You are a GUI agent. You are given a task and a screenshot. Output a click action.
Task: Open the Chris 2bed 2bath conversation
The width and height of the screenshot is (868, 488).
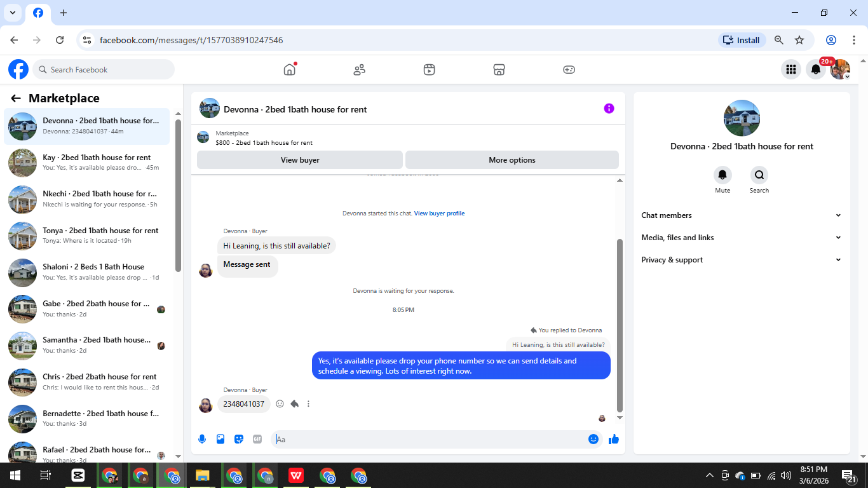87,382
